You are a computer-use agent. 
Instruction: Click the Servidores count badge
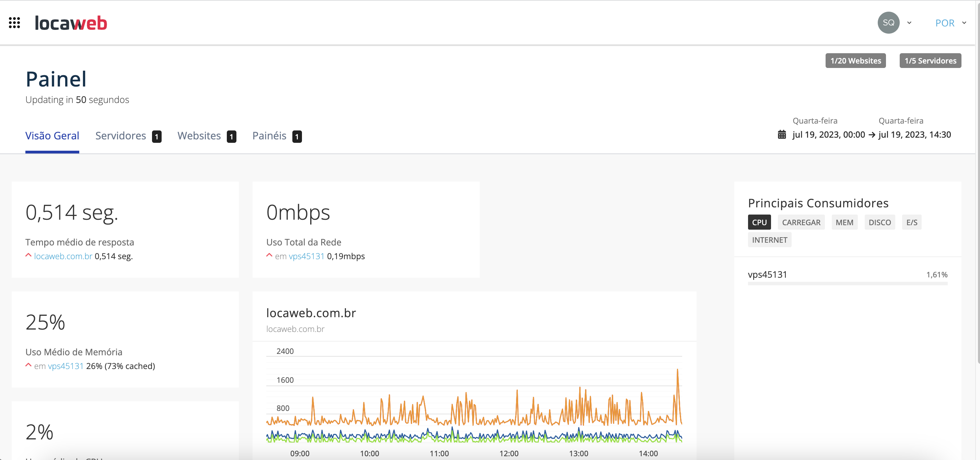point(156,137)
